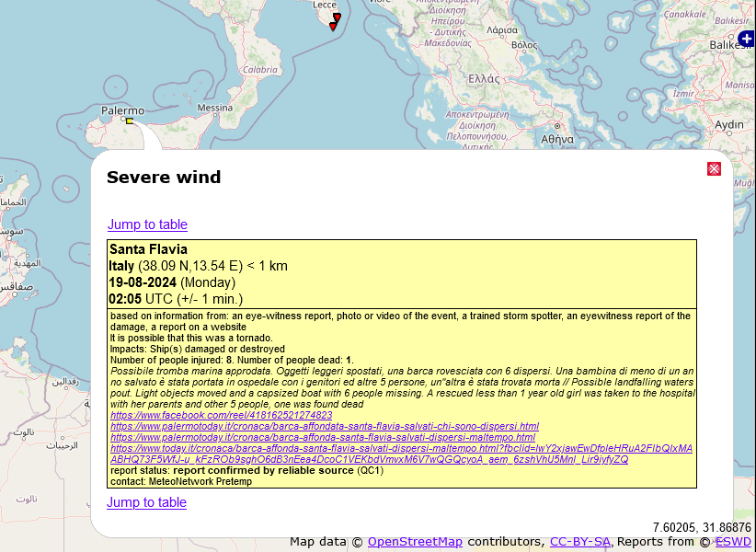Click the yellow severe wind marker near Palermo
Screen dimensions: 756x552
[130, 121]
